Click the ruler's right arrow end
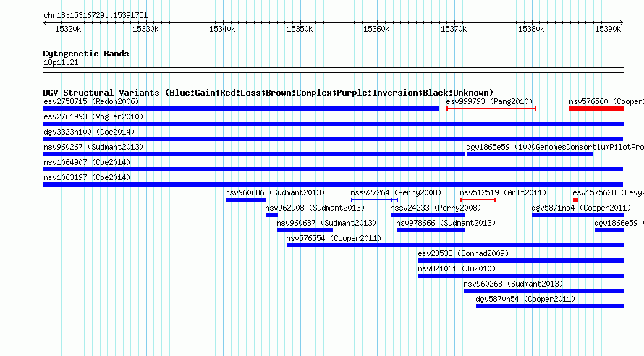The height and width of the screenshot is (356, 644). coord(622,22)
